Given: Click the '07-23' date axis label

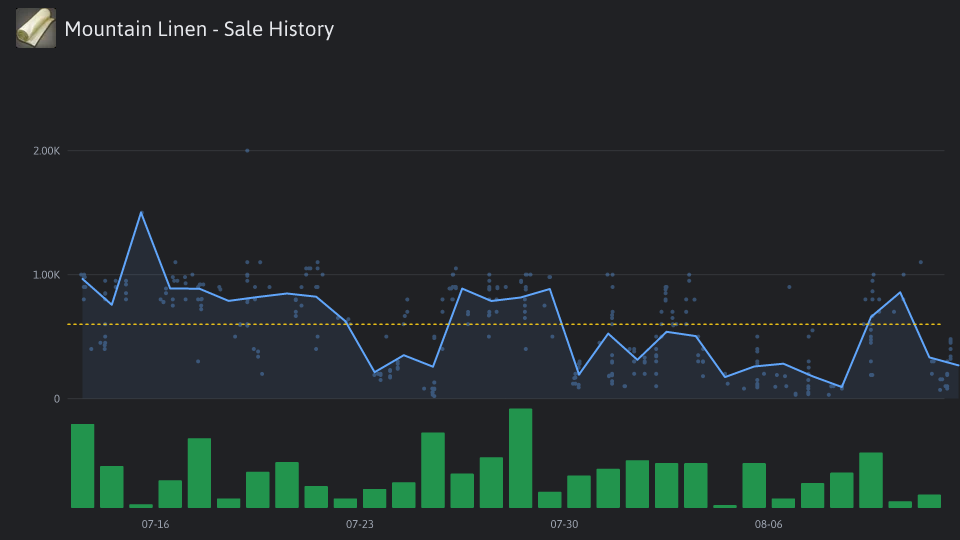Looking at the screenshot, I should (359, 524).
